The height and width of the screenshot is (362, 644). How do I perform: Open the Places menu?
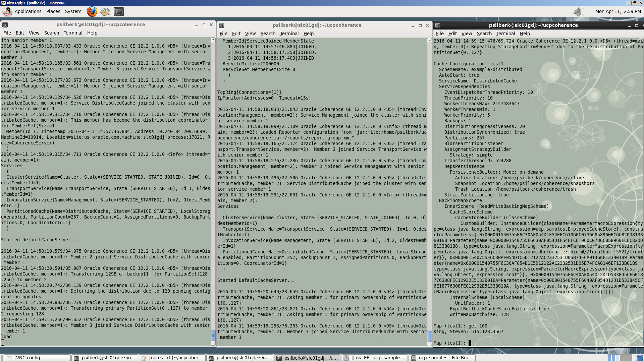(53, 11)
